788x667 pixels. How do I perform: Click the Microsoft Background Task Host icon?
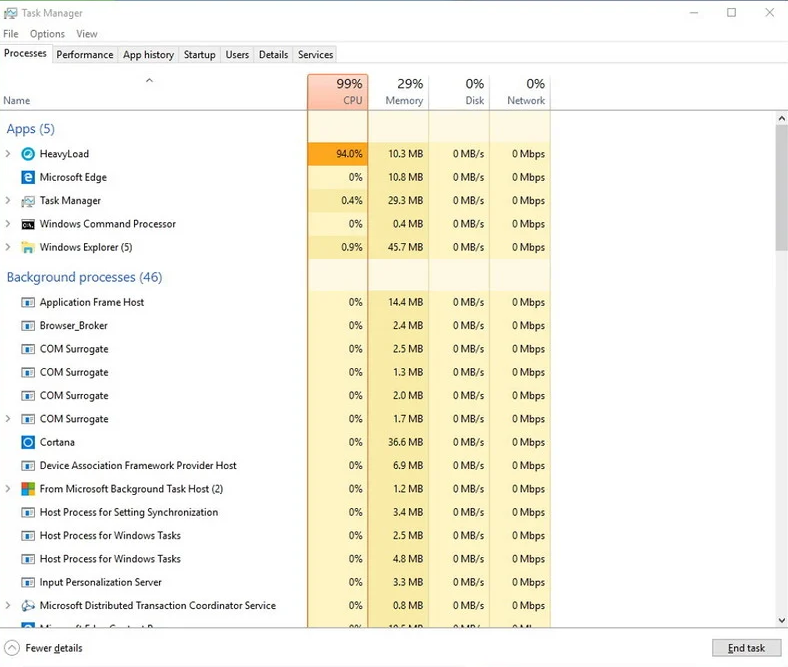coord(28,489)
